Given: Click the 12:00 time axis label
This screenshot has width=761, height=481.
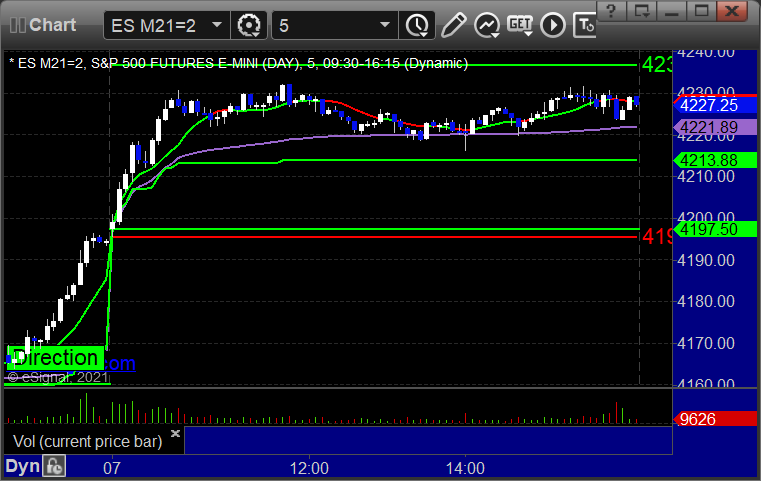Looking at the screenshot, I should pos(309,468).
